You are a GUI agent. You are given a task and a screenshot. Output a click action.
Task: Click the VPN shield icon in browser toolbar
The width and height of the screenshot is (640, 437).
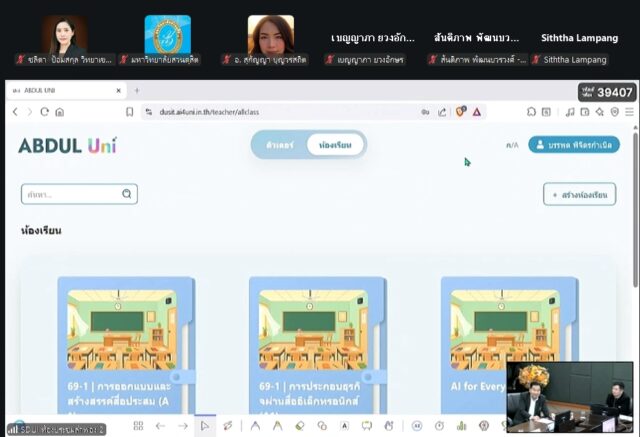coord(615,112)
